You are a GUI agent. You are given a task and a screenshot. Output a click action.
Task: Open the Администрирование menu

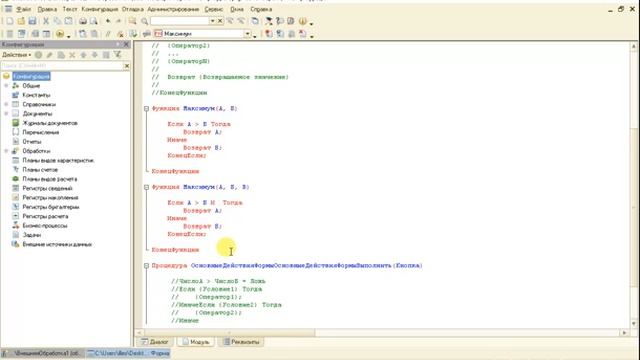click(173, 9)
